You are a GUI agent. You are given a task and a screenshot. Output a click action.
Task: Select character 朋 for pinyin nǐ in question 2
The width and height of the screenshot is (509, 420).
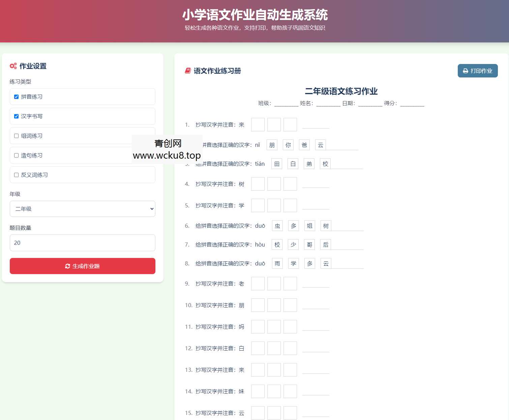pos(272,144)
